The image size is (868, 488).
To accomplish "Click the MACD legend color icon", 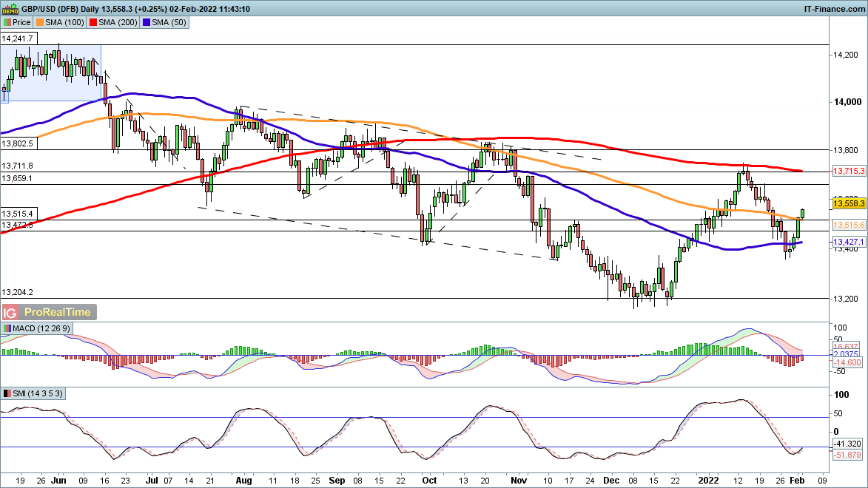I will [7, 328].
